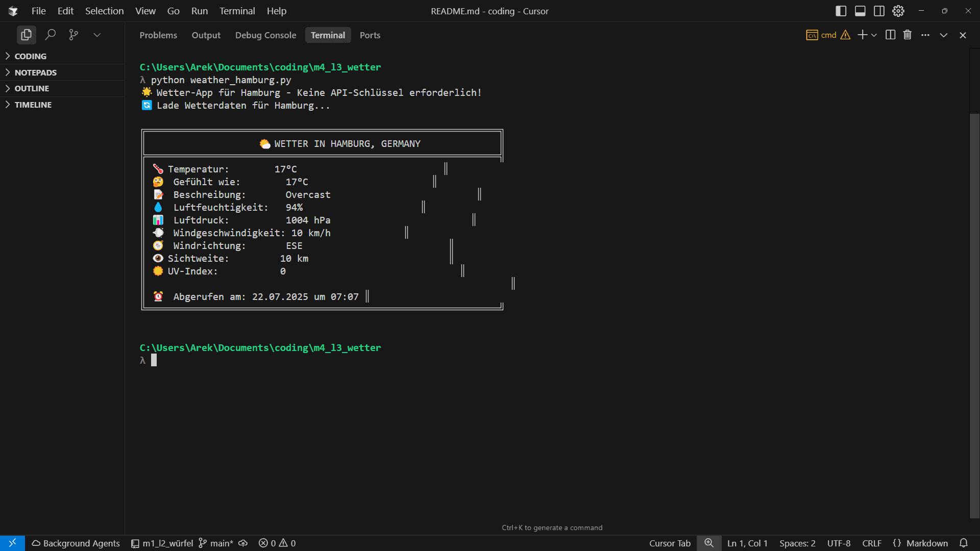Viewport: 980px width, 551px height.
Task: Click Background Agents in status bar
Action: point(76,543)
